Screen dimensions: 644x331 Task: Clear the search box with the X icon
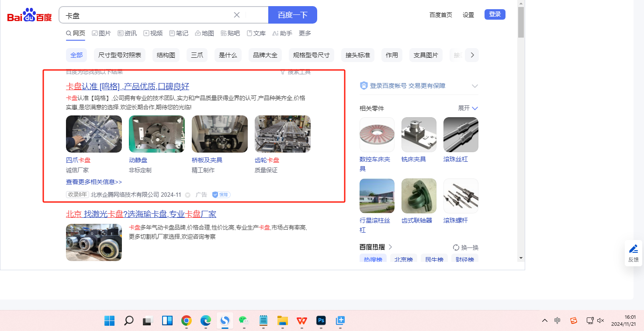(x=237, y=15)
